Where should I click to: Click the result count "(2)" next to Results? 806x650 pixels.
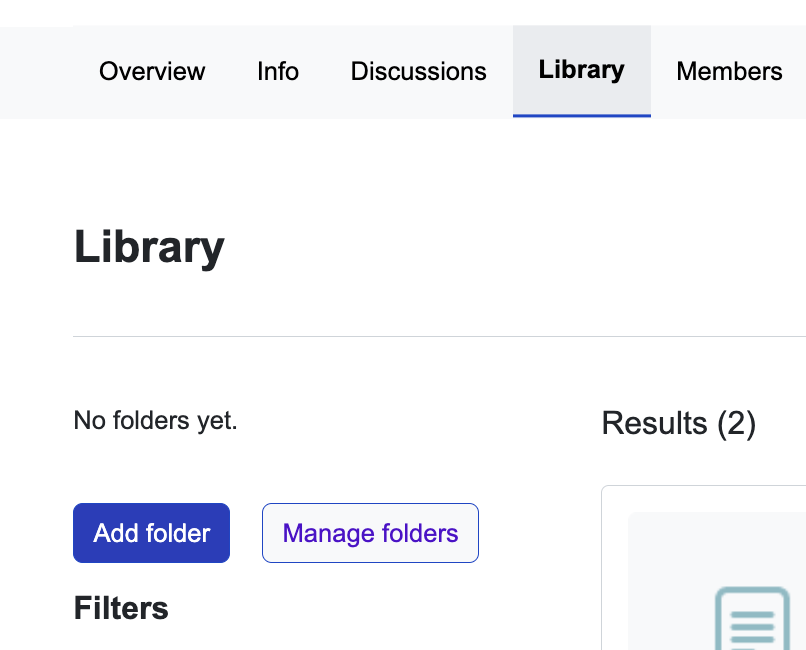[x=736, y=423]
